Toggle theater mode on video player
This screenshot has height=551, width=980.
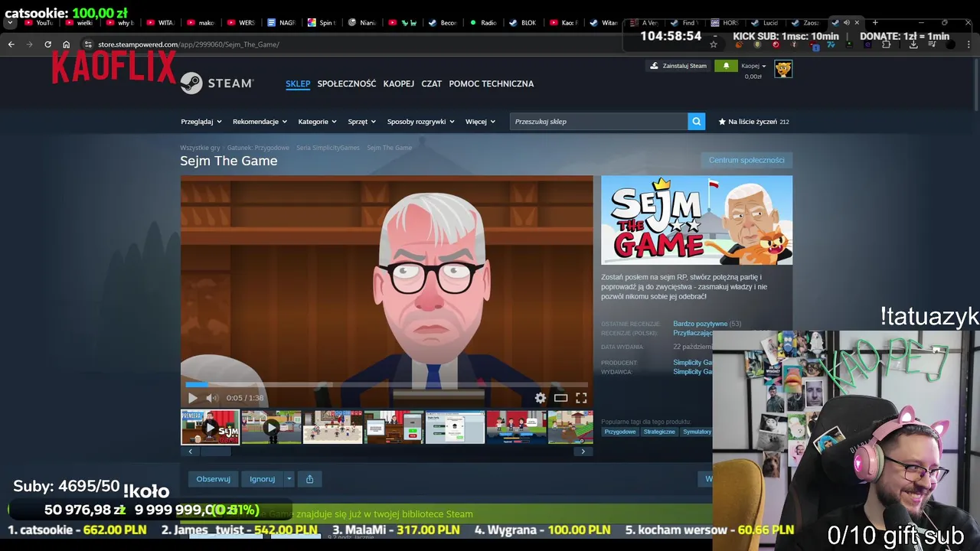pos(561,398)
